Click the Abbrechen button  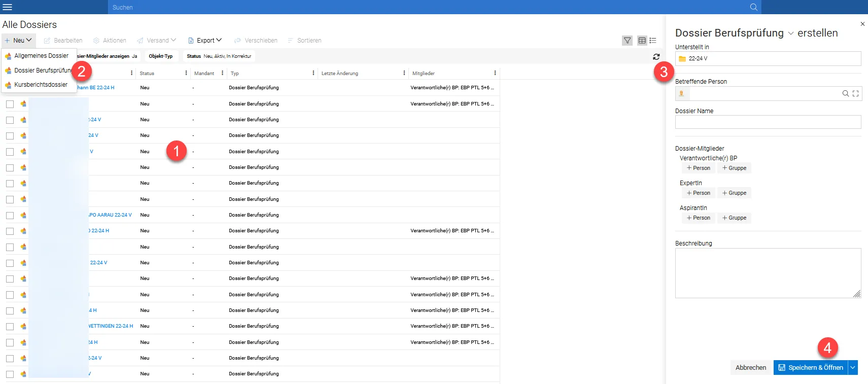coord(751,368)
